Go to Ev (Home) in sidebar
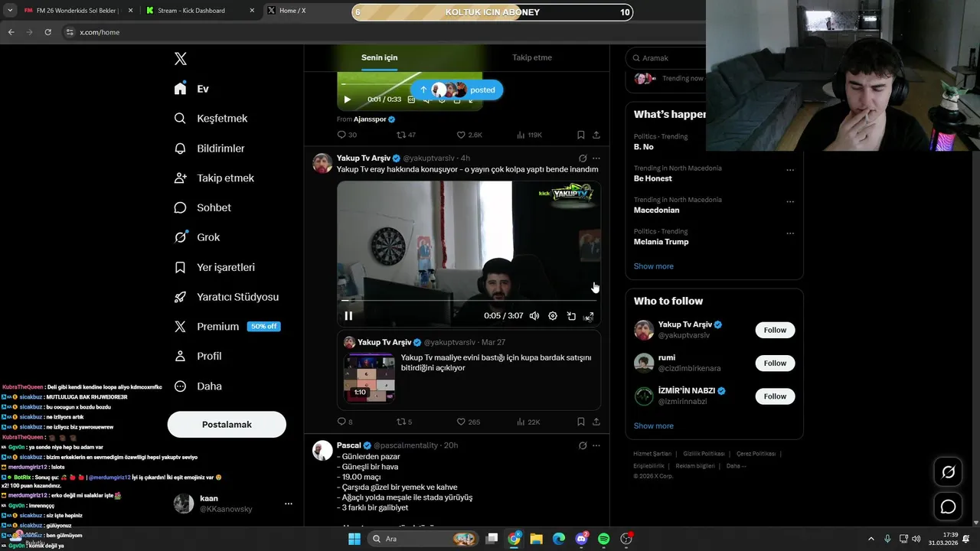 tap(191, 89)
